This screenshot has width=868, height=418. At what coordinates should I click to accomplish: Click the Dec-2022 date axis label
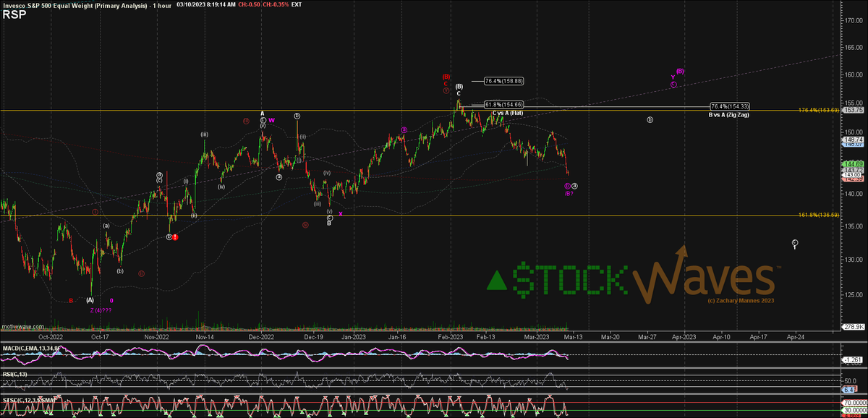[x=261, y=336]
